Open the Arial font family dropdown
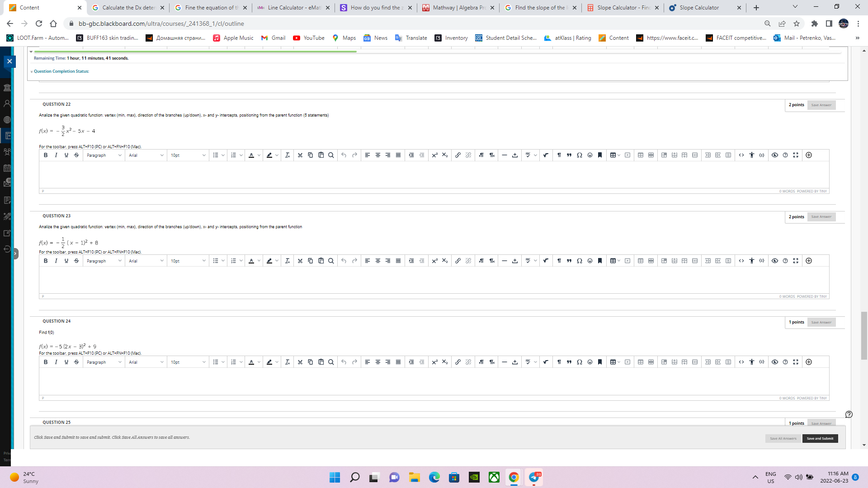The width and height of the screenshot is (868, 488). coord(146,155)
